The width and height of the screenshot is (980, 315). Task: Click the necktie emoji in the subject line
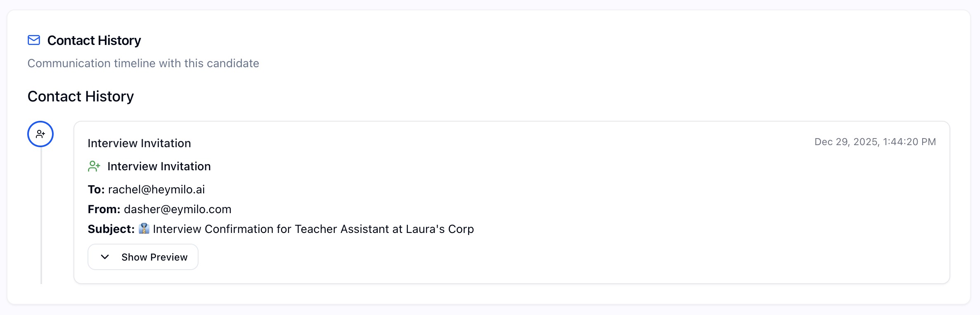click(144, 228)
